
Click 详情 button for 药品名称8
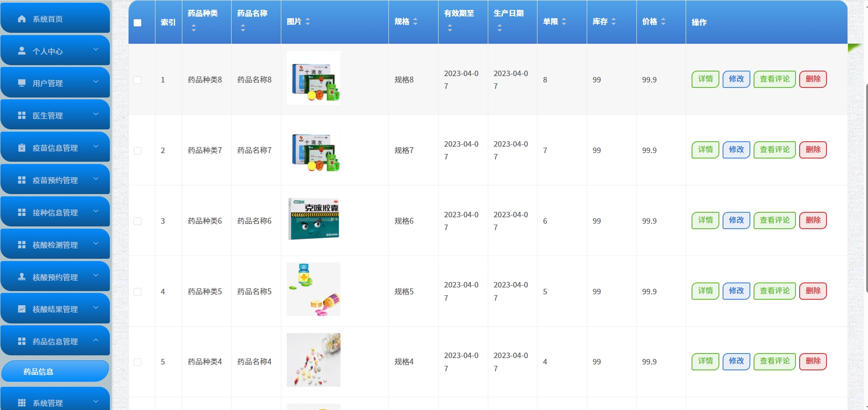[x=705, y=79]
